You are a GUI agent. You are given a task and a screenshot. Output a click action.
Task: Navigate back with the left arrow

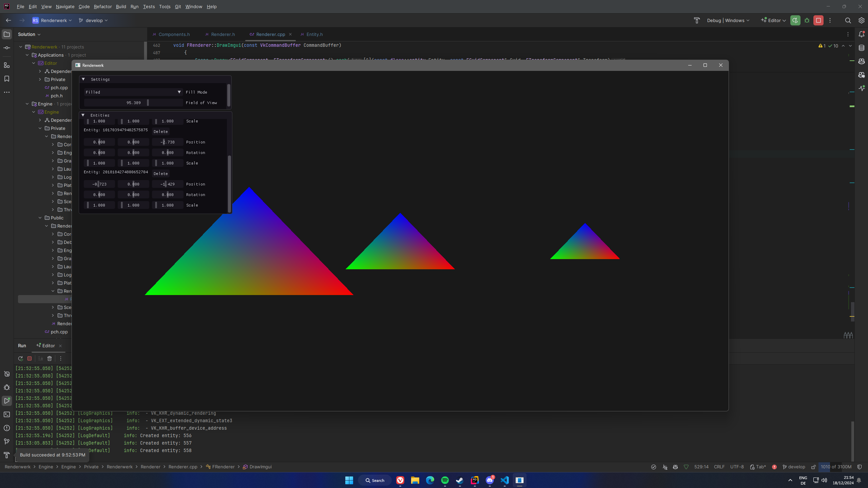click(x=8, y=20)
